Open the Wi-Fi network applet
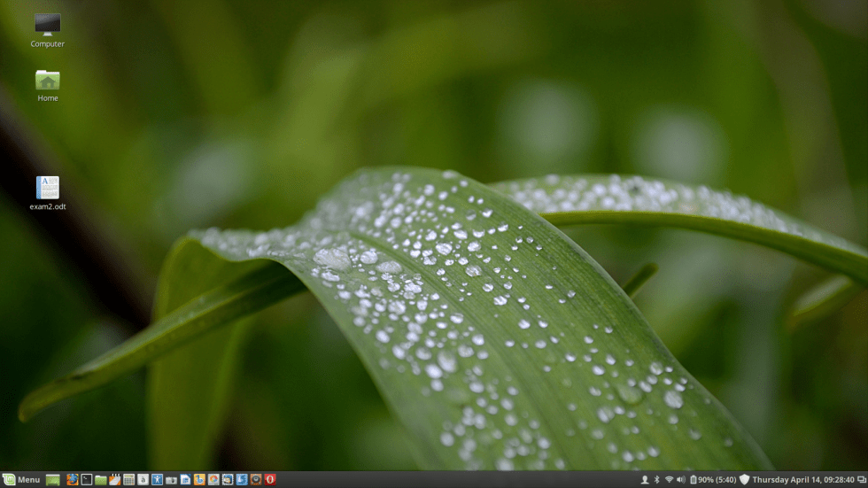Viewport: 868px width, 488px height. [669, 479]
